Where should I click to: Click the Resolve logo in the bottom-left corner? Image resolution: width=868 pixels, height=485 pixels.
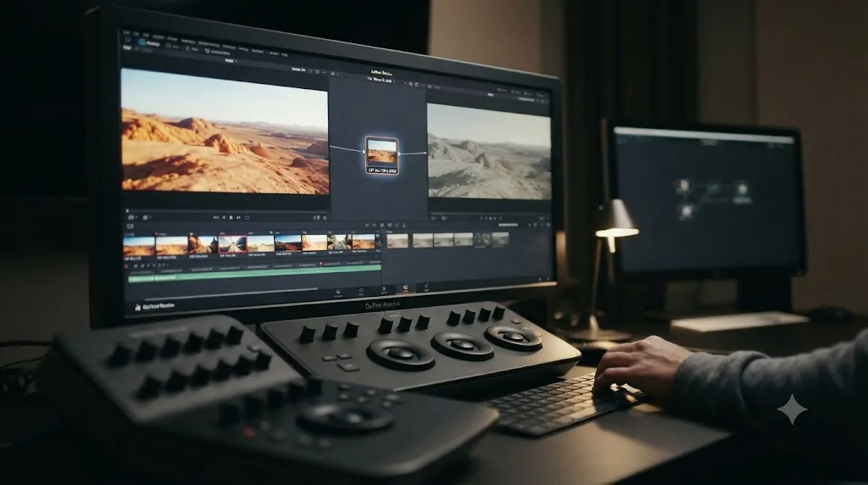click(138, 306)
